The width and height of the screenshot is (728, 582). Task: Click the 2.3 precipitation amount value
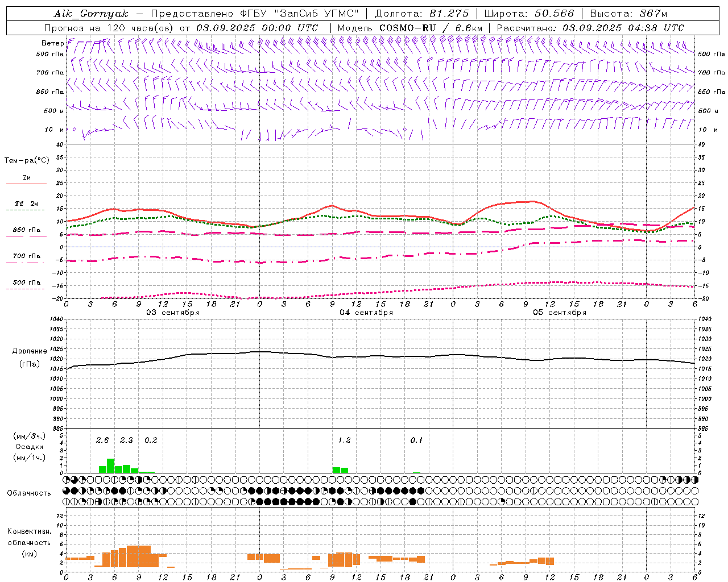pyautogui.click(x=126, y=440)
